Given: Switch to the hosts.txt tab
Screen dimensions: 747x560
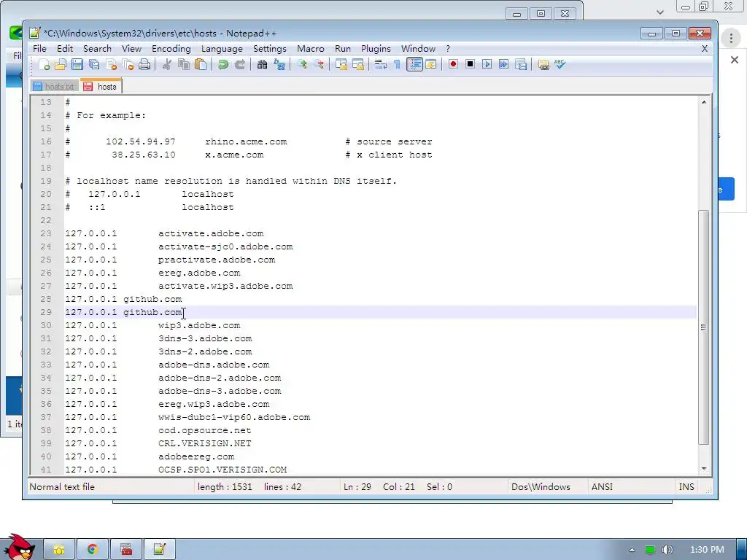Looking at the screenshot, I should click(x=54, y=87).
